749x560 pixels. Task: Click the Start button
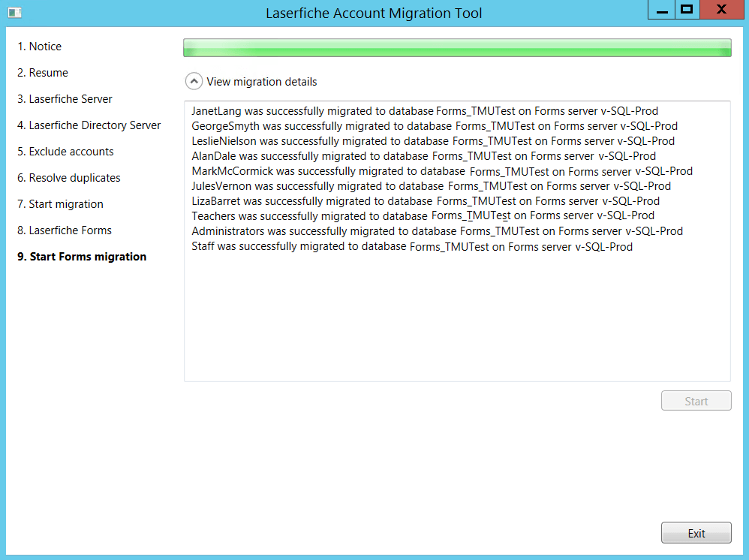coord(696,401)
